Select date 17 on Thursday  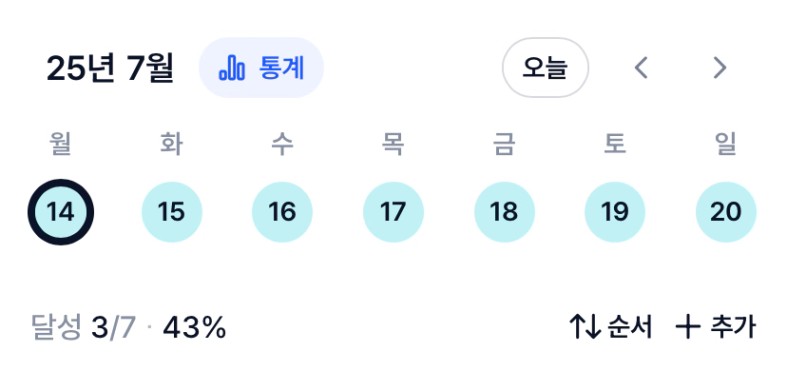393,212
